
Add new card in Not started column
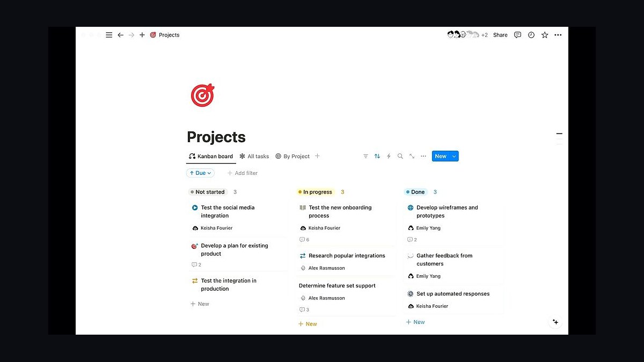200,304
